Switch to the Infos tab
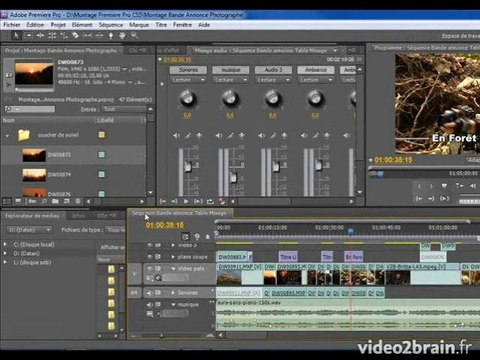The image size is (480, 360). tap(78, 216)
